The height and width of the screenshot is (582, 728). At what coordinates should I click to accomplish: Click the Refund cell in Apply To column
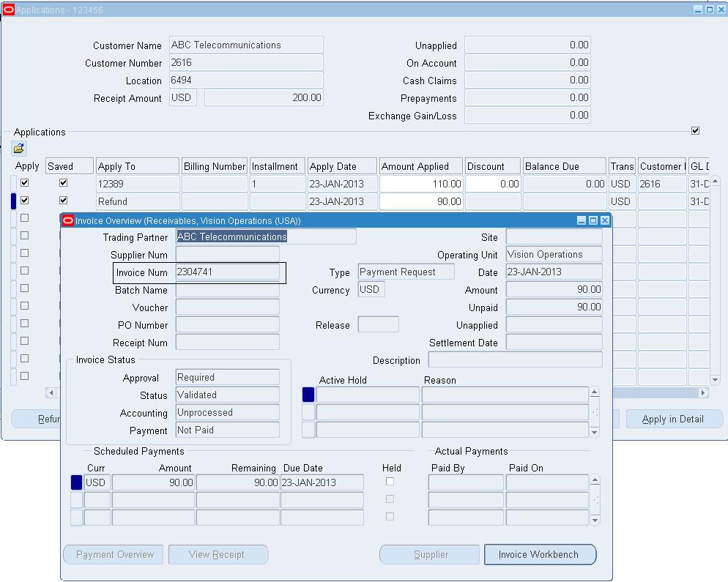[138, 201]
